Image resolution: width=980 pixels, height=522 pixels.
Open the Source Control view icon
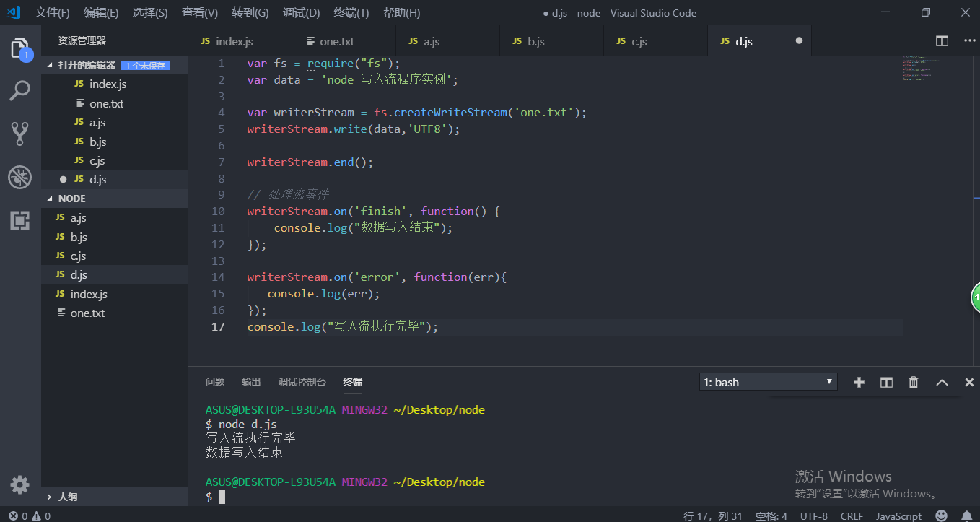(20, 134)
